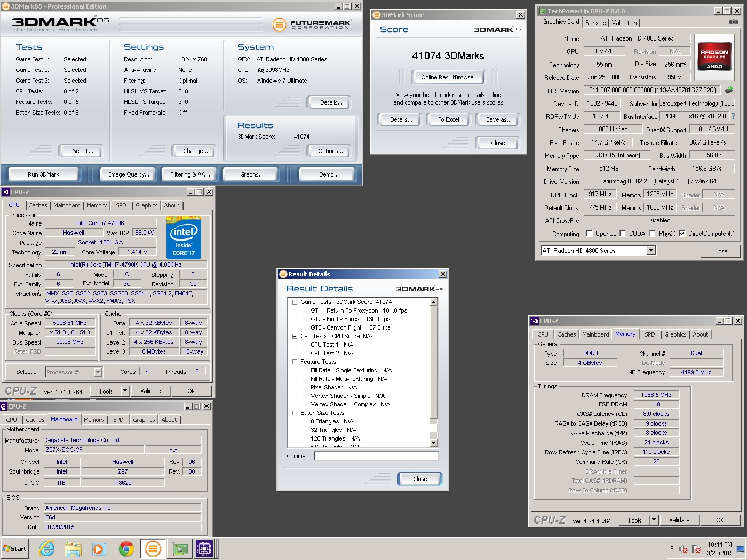Open Google Chrome from the taskbar
Viewport: 747px width, 560px height.
(126, 548)
